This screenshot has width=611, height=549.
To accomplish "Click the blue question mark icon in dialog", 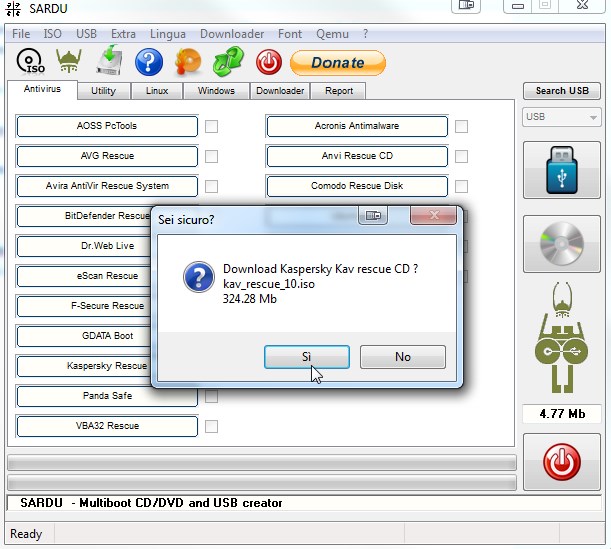I will 199,277.
